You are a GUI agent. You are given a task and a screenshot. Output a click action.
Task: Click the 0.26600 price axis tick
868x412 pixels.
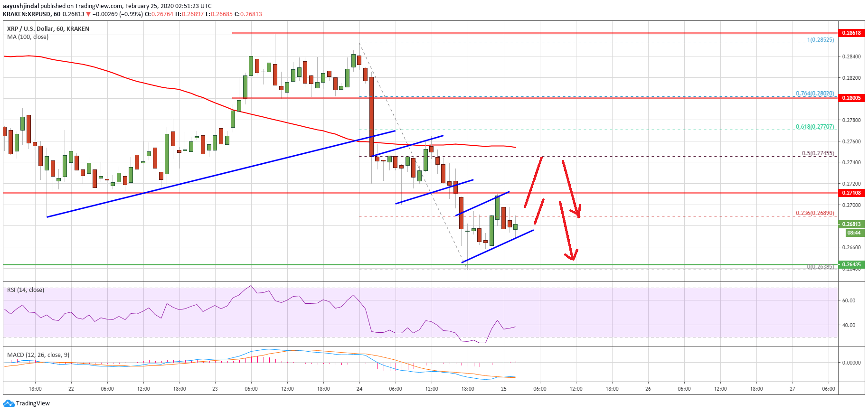tap(851, 247)
